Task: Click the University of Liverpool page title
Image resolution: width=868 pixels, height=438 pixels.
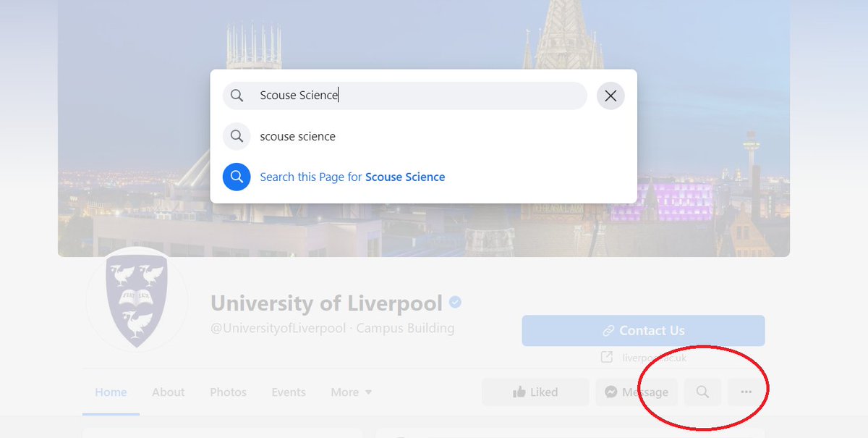Action: tap(326, 303)
